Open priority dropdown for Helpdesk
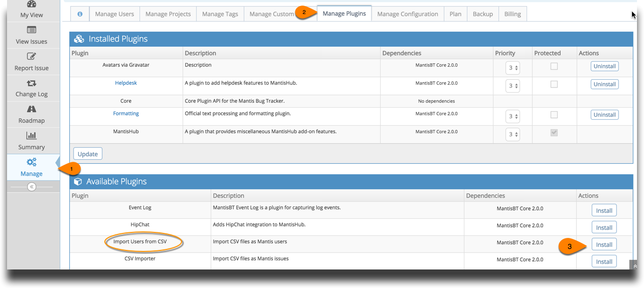Image resolution: width=644 pixels, height=288 pixels. click(513, 86)
